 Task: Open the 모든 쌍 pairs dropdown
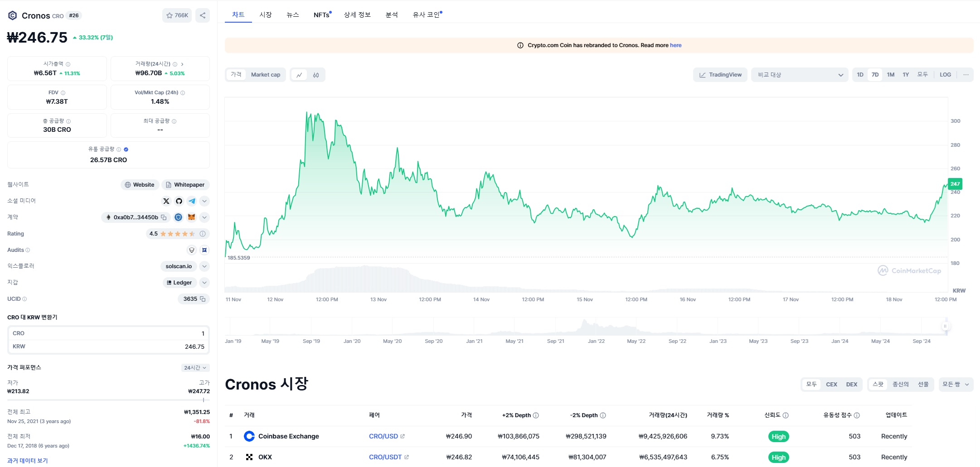click(x=956, y=385)
